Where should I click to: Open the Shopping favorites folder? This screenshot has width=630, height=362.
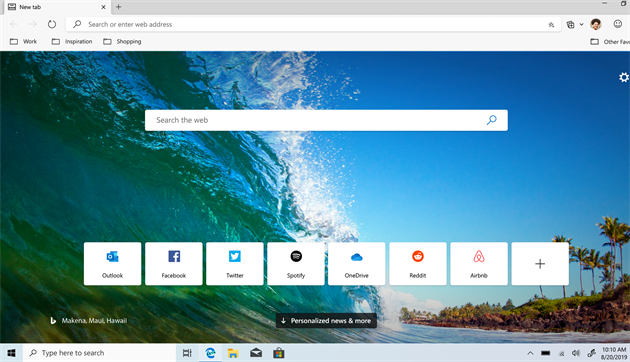click(x=122, y=41)
